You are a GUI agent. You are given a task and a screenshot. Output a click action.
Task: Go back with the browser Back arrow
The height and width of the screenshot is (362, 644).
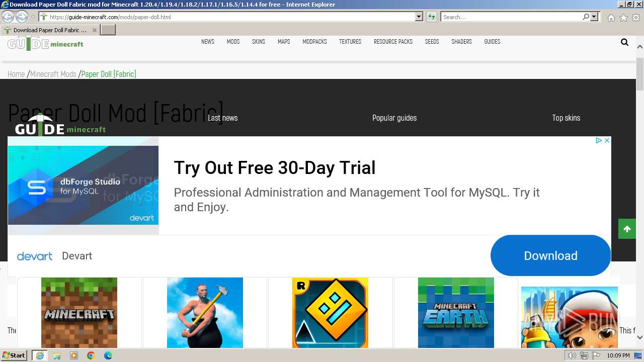pos(8,17)
